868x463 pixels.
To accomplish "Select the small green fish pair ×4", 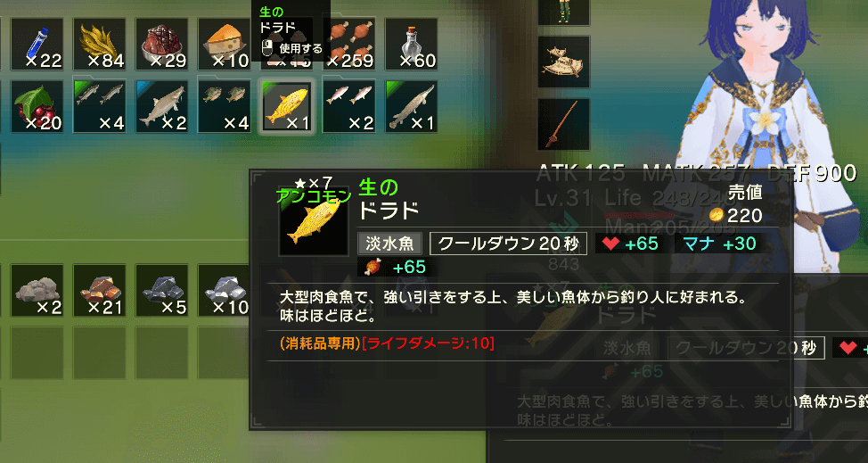I will pos(225,106).
